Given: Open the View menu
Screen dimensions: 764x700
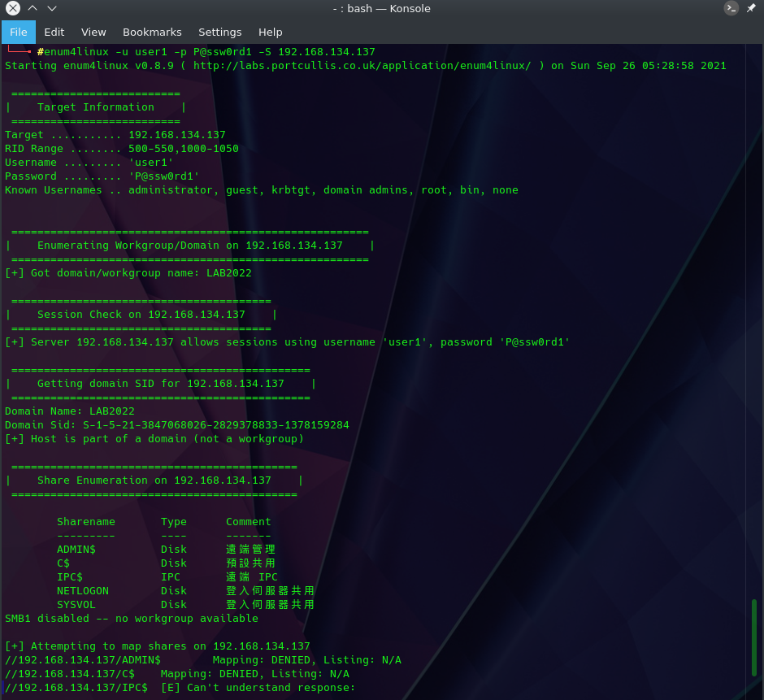Looking at the screenshot, I should [x=93, y=33].
